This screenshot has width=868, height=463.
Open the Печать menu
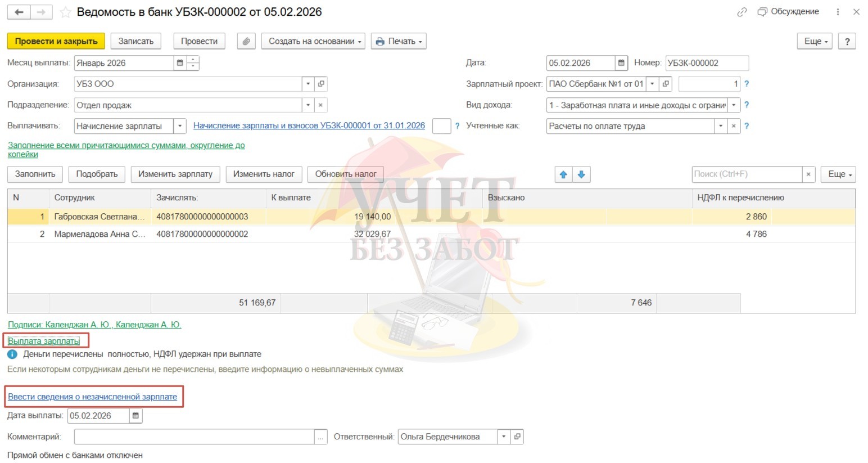(399, 41)
